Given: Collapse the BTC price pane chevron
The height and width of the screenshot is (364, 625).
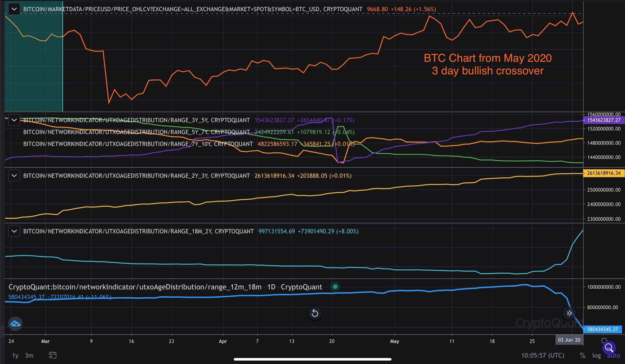Looking at the screenshot, I should point(14,9).
